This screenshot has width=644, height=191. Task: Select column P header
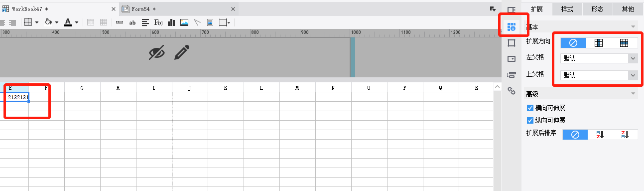click(405, 88)
